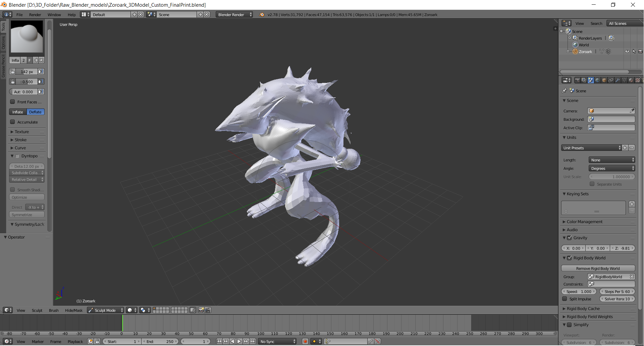Select the Deflate direction toggle
The height and width of the screenshot is (346, 644).
(36, 112)
